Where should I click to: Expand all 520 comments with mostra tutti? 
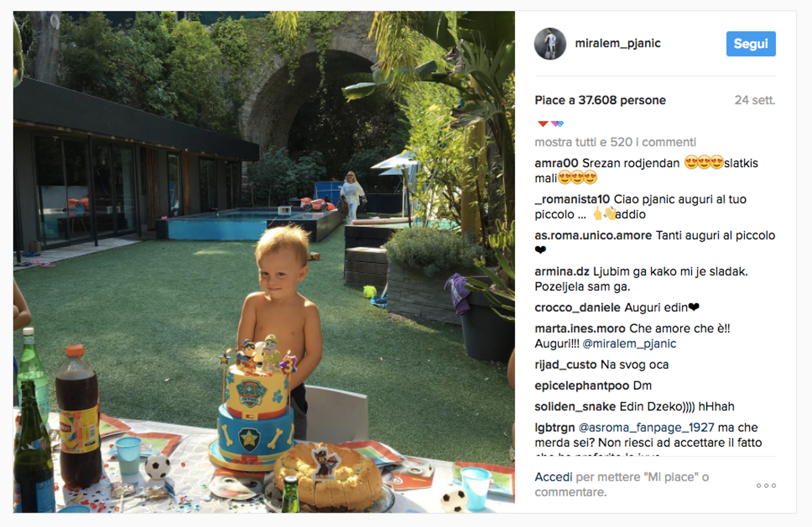pyautogui.click(x=615, y=142)
